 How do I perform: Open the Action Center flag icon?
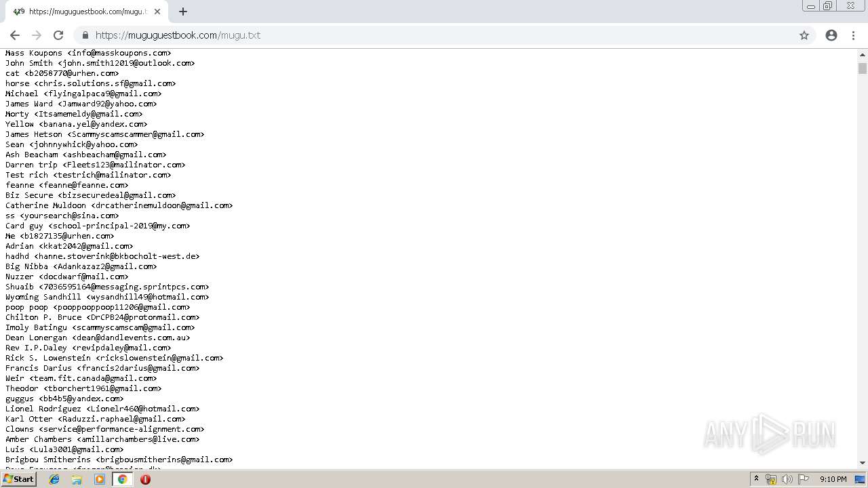(804, 479)
